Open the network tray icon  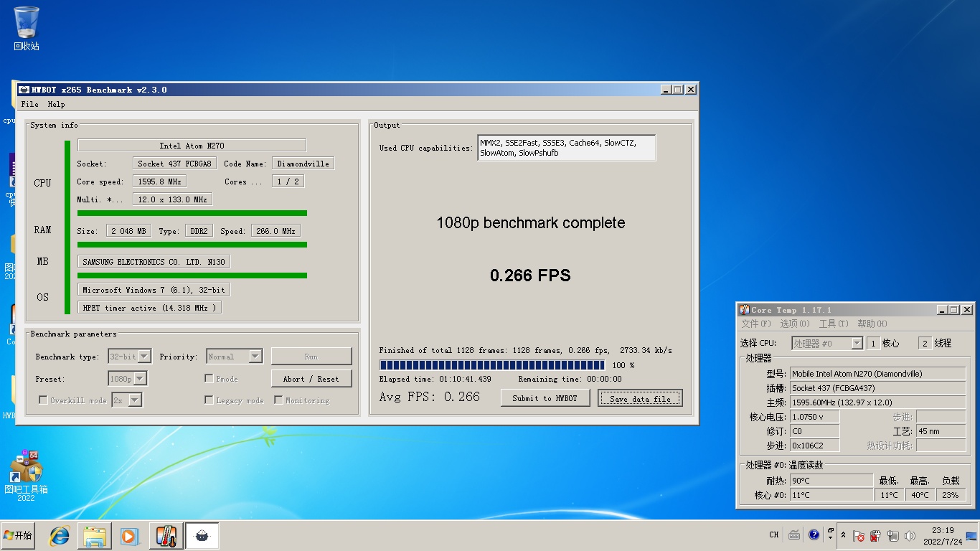[x=892, y=535]
